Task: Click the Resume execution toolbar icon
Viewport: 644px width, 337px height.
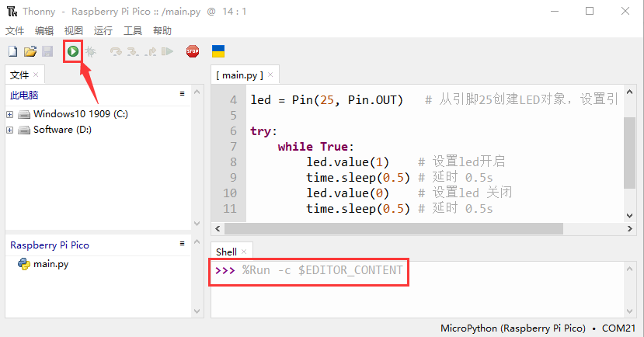Action: [167, 51]
